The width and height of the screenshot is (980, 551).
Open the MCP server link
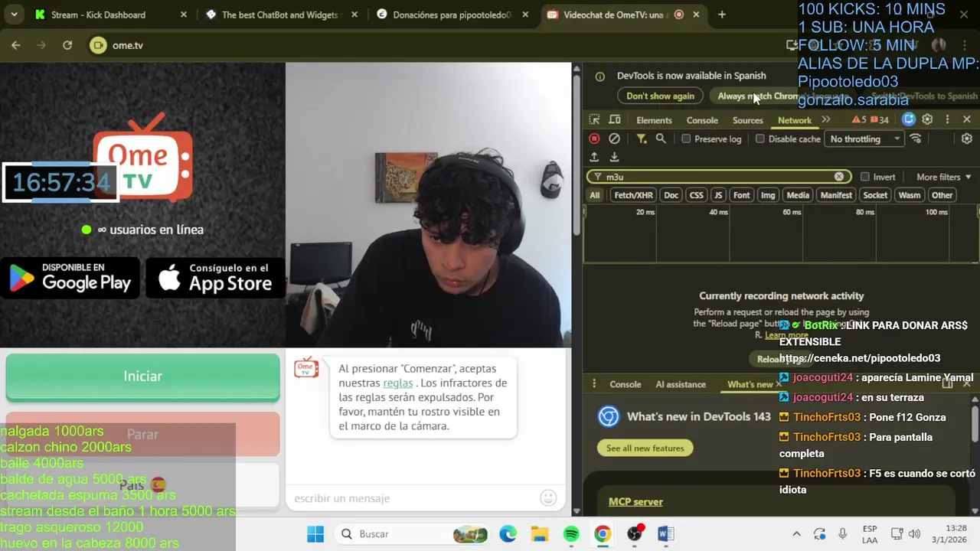pos(635,501)
